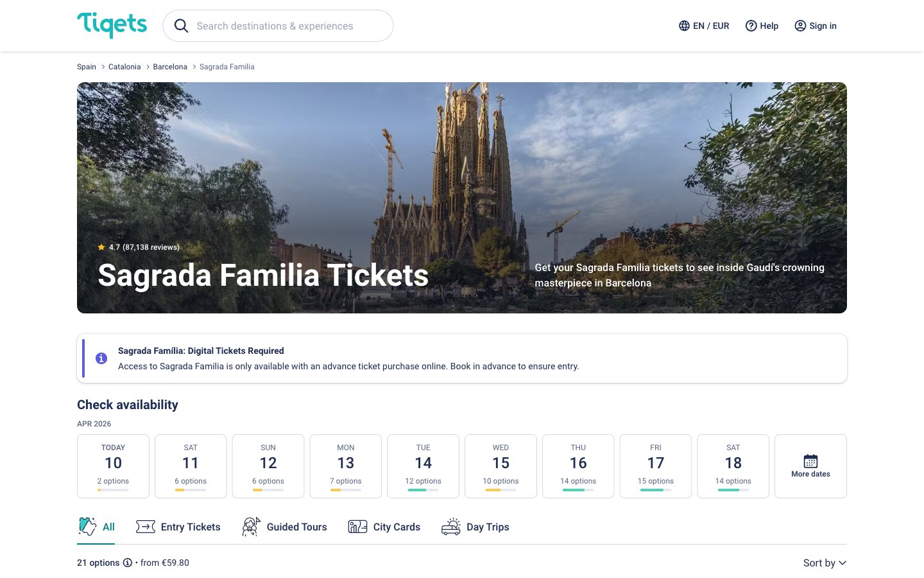The image size is (924, 578).
Task: Click the Tiqets logo
Action: click(x=112, y=25)
